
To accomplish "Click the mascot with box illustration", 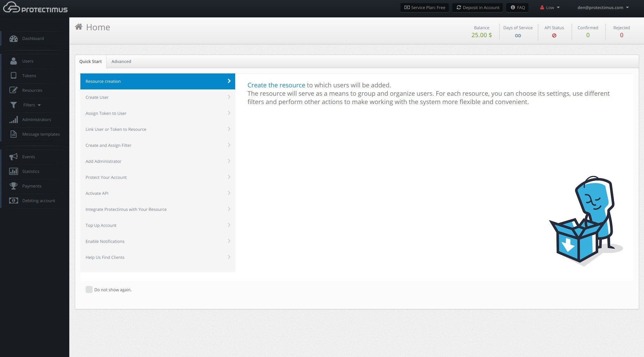I will 586,221.
